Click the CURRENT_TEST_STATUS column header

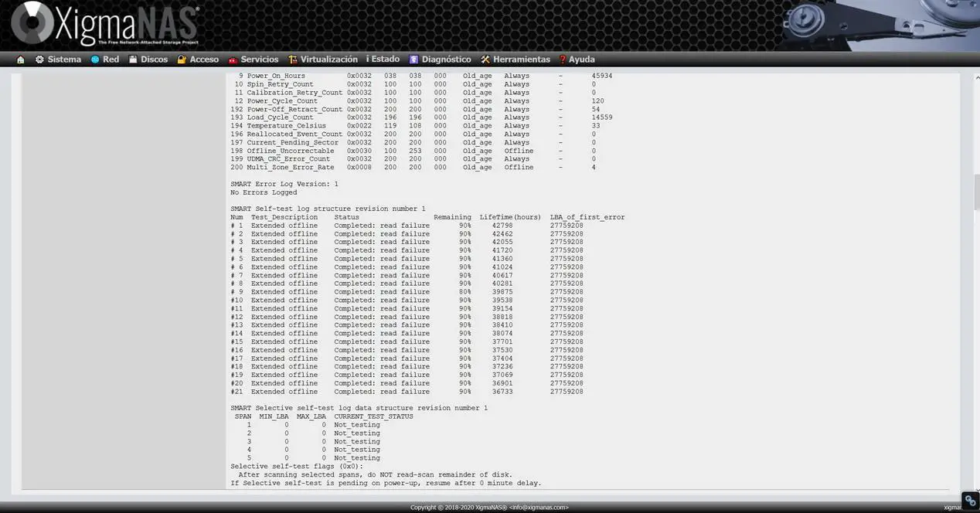373,416
